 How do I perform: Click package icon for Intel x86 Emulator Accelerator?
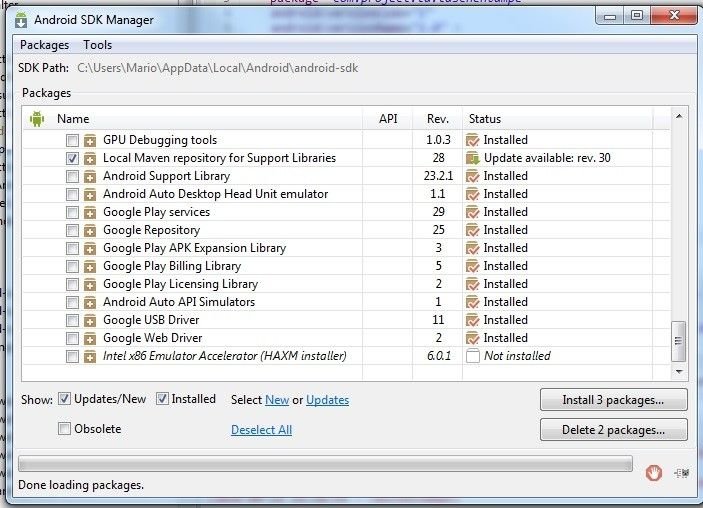90,356
